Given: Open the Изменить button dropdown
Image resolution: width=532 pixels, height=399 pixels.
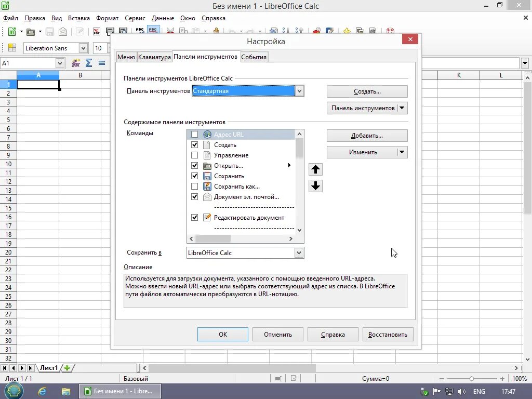Looking at the screenshot, I should click(x=402, y=152).
